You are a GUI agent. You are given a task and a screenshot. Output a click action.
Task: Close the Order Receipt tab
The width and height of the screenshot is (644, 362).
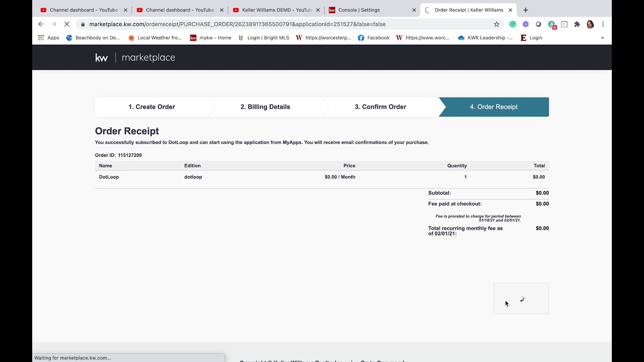510,10
